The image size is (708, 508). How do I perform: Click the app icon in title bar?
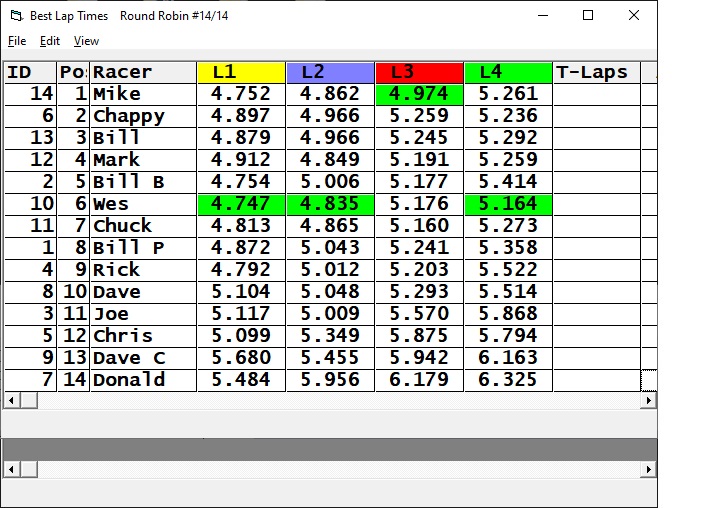point(15,16)
